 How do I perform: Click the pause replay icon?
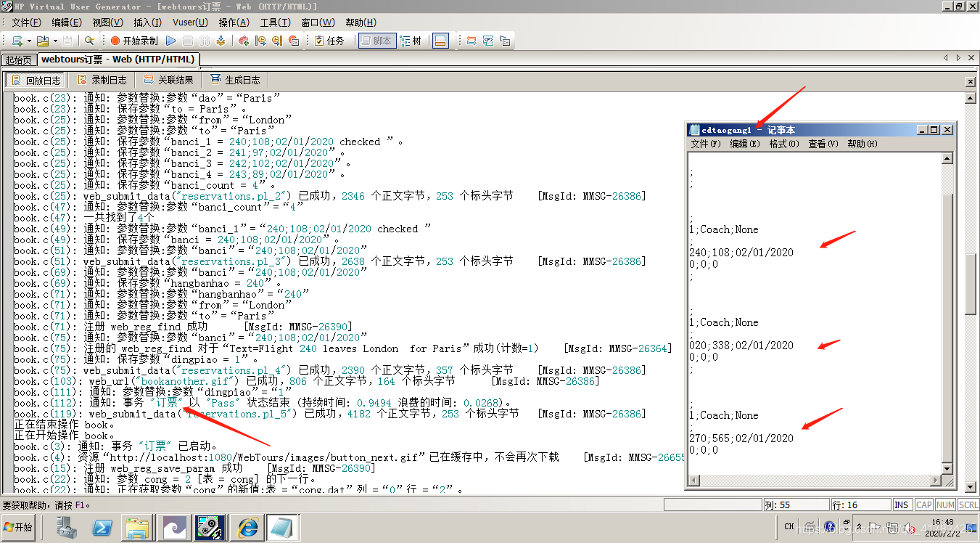(204, 41)
